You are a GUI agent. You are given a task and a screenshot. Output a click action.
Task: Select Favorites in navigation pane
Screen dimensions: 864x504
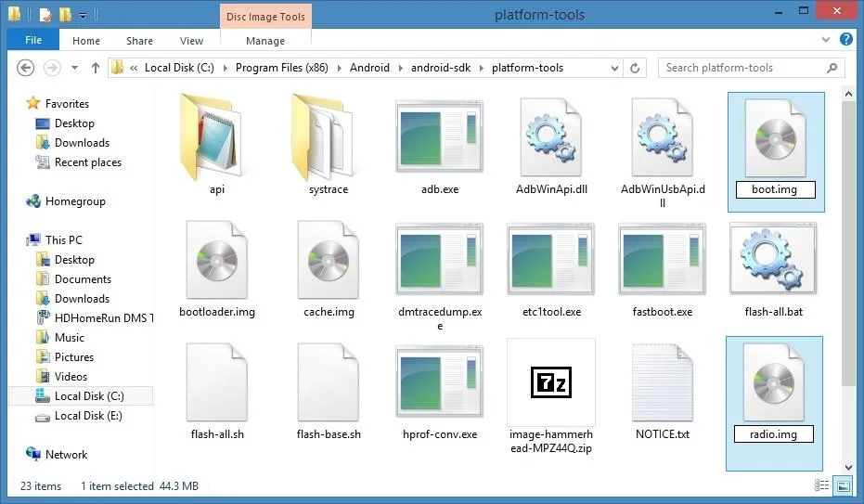point(67,104)
